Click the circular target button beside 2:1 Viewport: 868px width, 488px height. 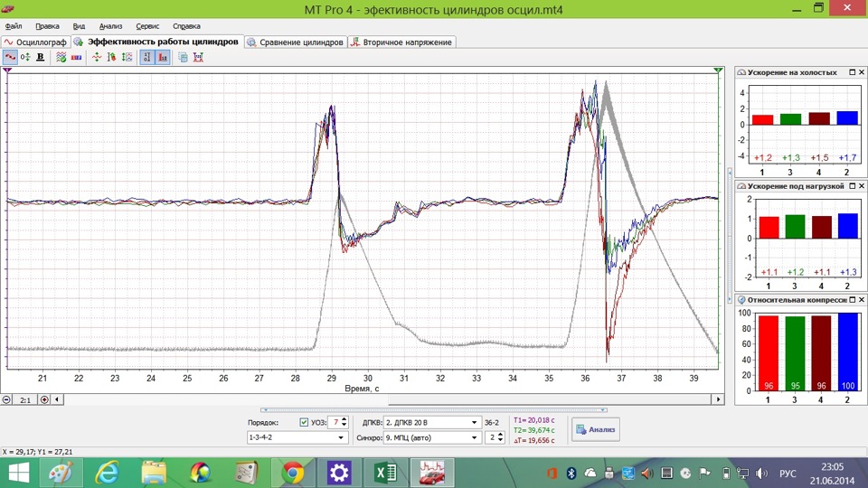(x=44, y=399)
